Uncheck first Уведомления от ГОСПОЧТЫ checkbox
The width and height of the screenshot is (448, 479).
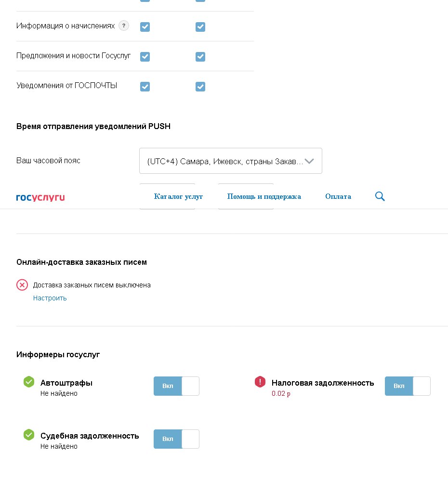click(145, 87)
